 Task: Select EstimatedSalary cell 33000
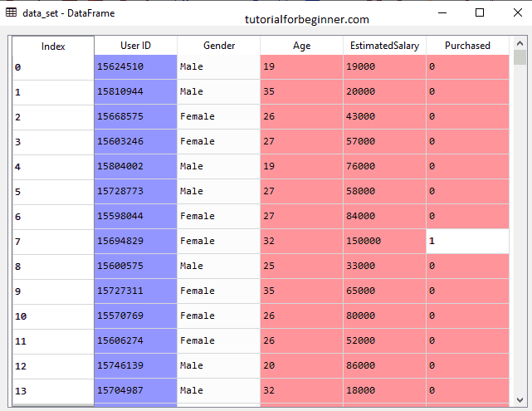(x=385, y=266)
